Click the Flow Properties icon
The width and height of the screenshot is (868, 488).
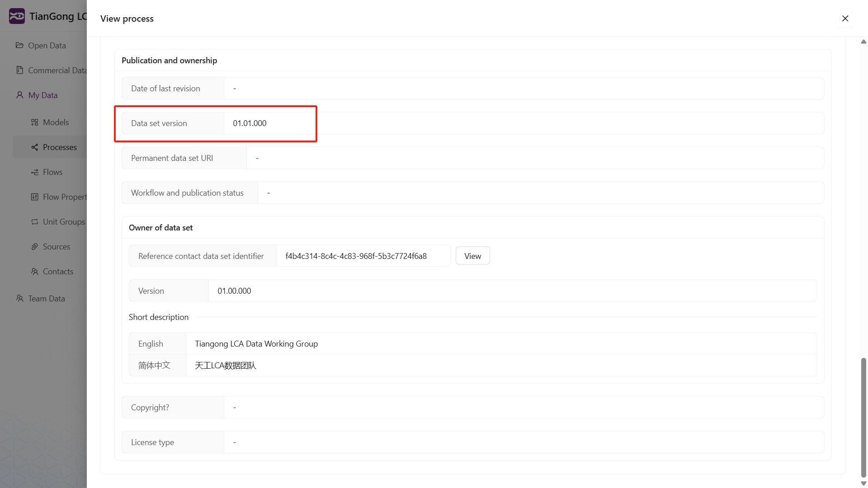pos(34,197)
